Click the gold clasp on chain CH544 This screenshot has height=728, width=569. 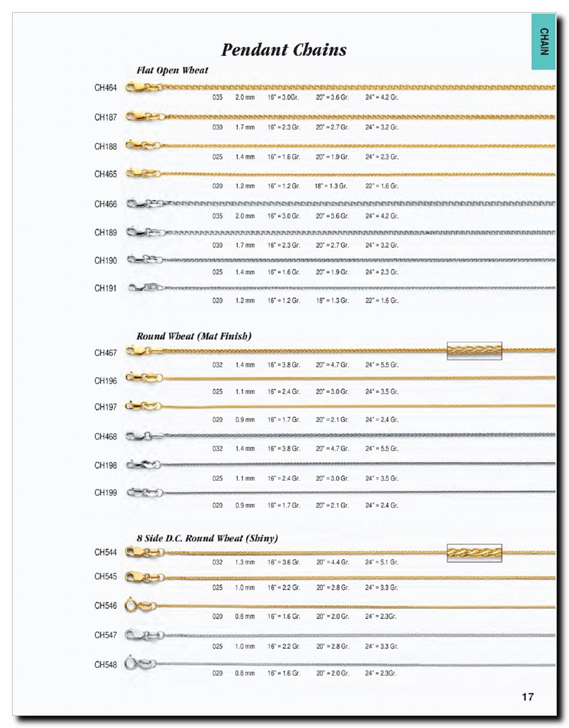pos(139,552)
